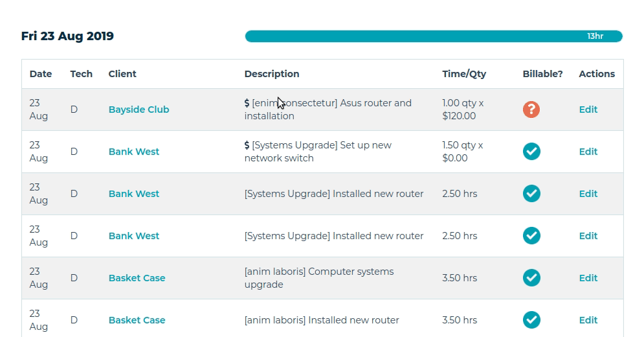The height and width of the screenshot is (337, 644).
Task: Edit the Basket Case Installed new router entry
Action: (588, 320)
